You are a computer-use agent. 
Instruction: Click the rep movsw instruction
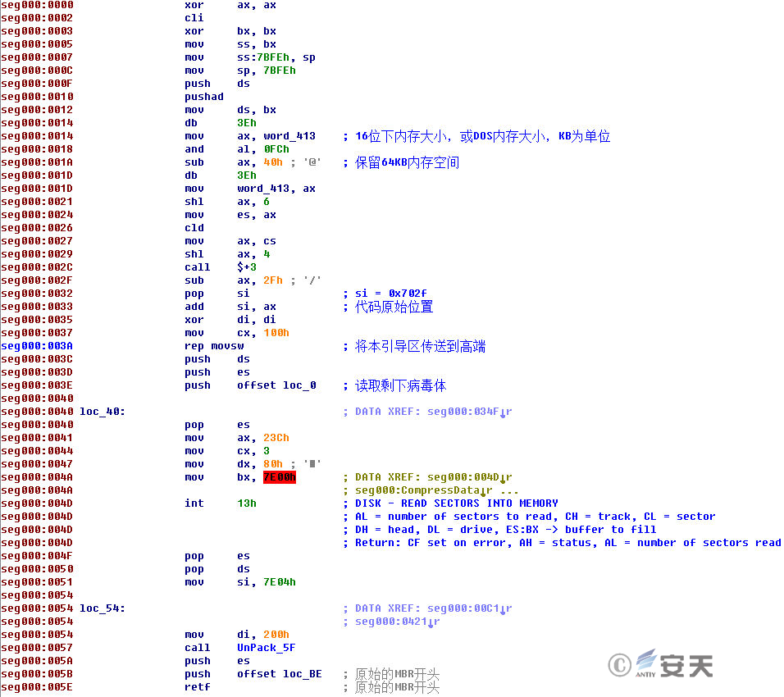(x=214, y=346)
